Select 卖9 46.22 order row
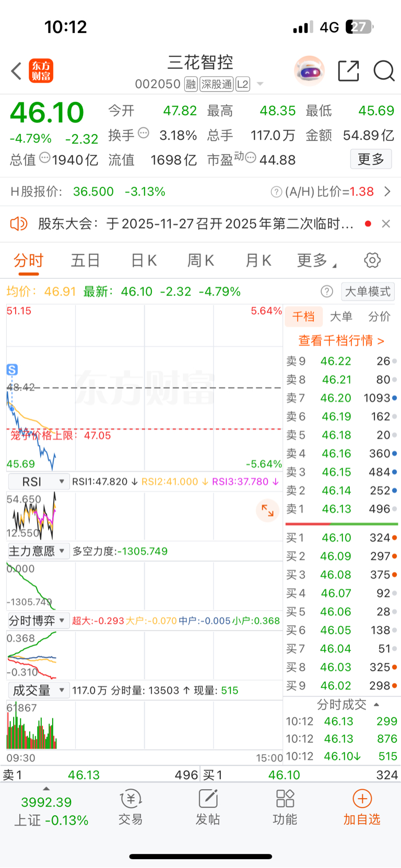This screenshot has height=868, width=401. 341,361
